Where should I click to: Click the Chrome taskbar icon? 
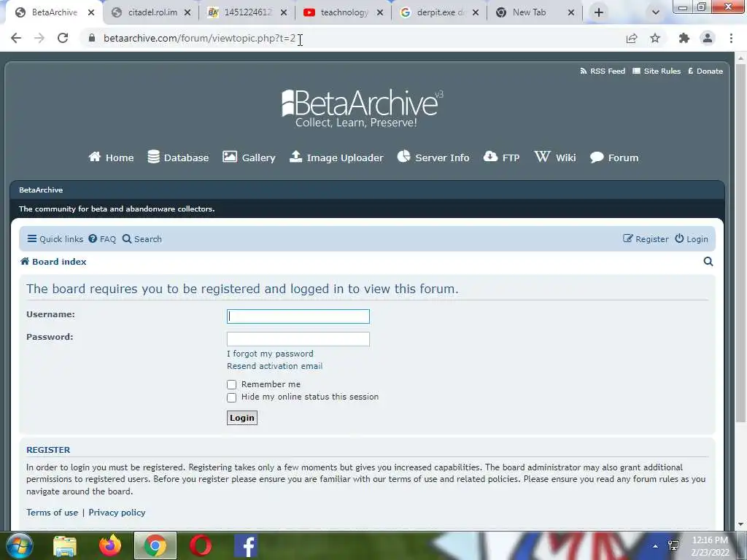[155, 546]
